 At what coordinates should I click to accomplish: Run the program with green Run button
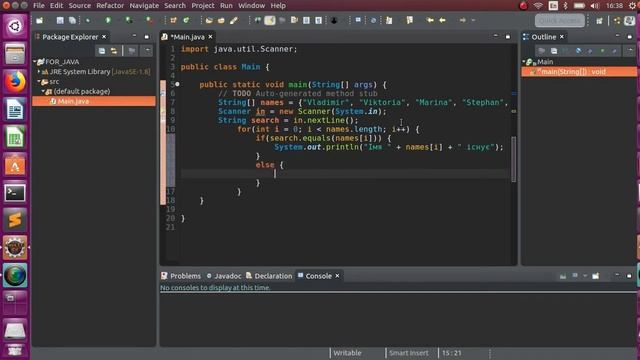click(x=108, y=20)
